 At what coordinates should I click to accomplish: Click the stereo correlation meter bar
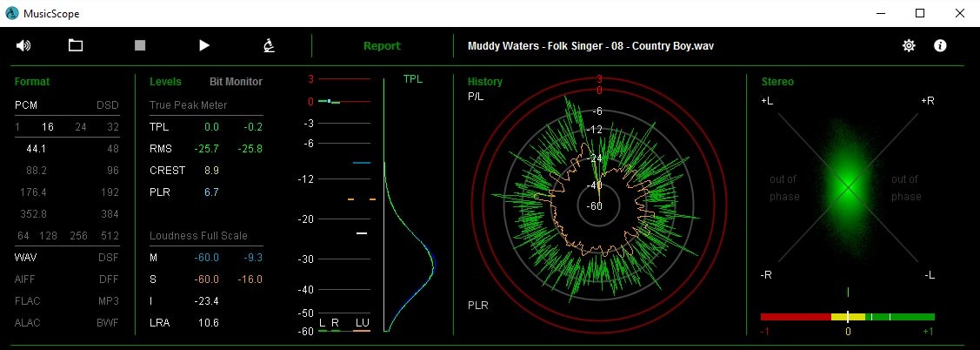click(847, 317)
